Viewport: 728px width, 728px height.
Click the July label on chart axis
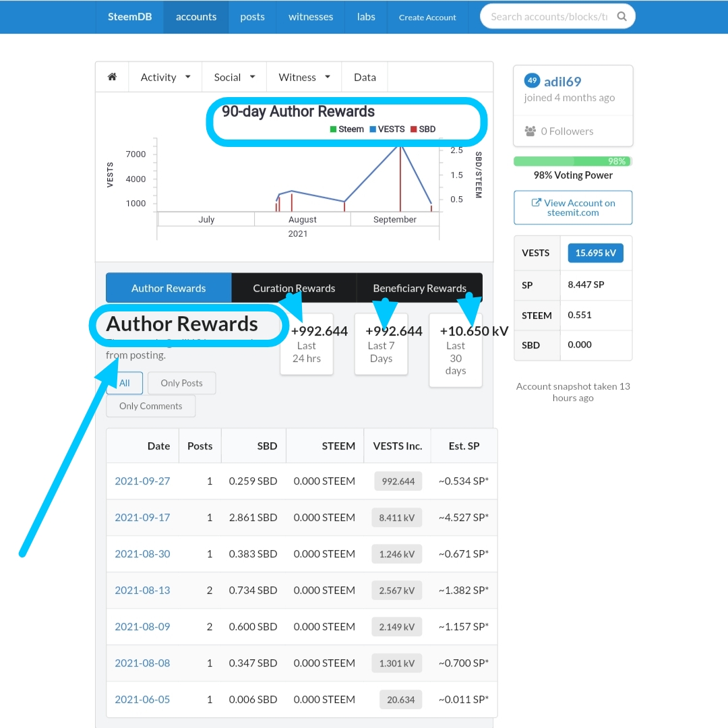pos(206,219)
